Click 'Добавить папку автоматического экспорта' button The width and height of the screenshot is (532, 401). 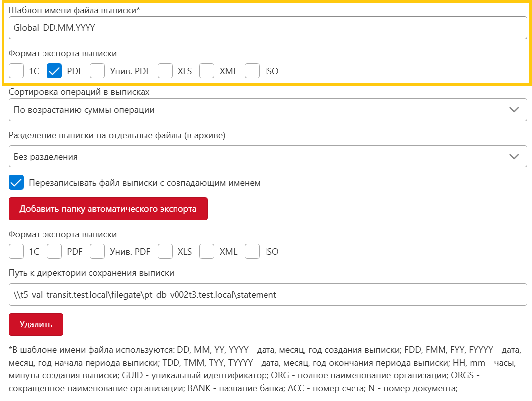click(x=108, y=209)
